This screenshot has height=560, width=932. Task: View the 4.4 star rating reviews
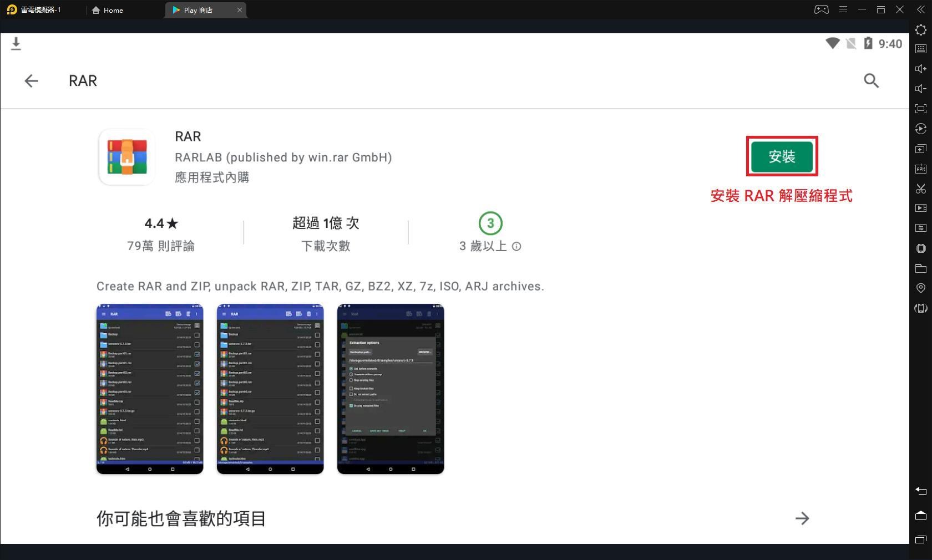click(161, 234)
